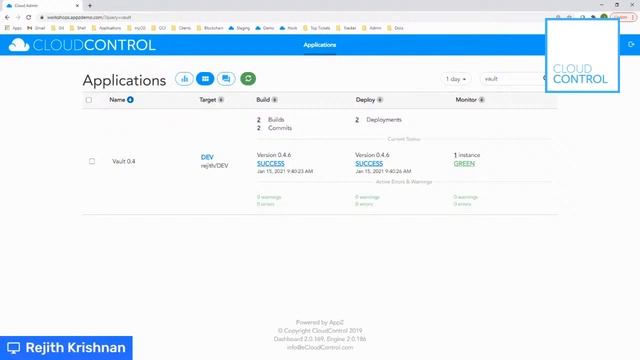The image size is (640, 360).
Task: Focus the browser address bar
Action: point(294,18)
